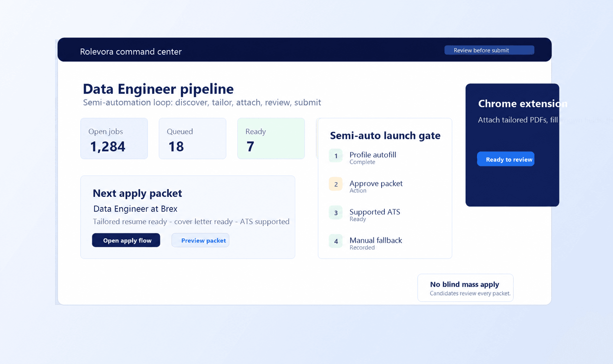The image size is (613, 364).
Task: Click the Preview packet button
Action: coord(200,240)
